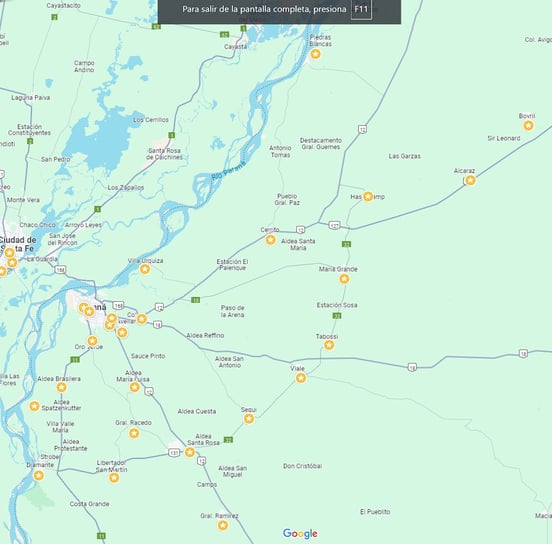Click the Viale star marker
This screenshot has width=552, height=544.
(x=301, y=378)
